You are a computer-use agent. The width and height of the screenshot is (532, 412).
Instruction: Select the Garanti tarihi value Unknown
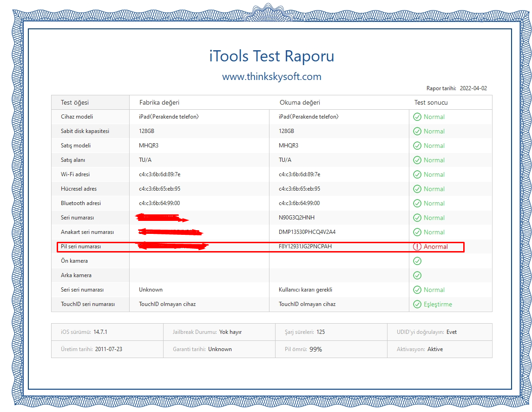tap(220, 349)
